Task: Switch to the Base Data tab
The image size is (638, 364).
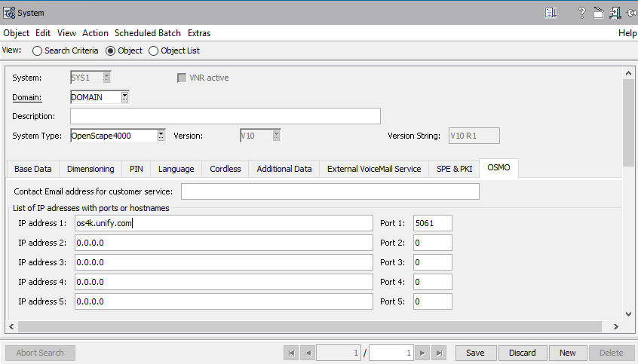Action: 33,170
